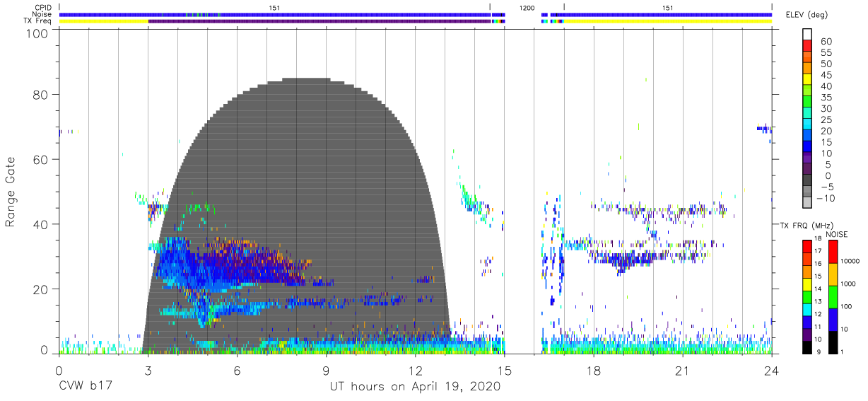Click hour 12 on the UT time axis
The width and height of the screenshot is (868, 401).
tap(416, 370)
